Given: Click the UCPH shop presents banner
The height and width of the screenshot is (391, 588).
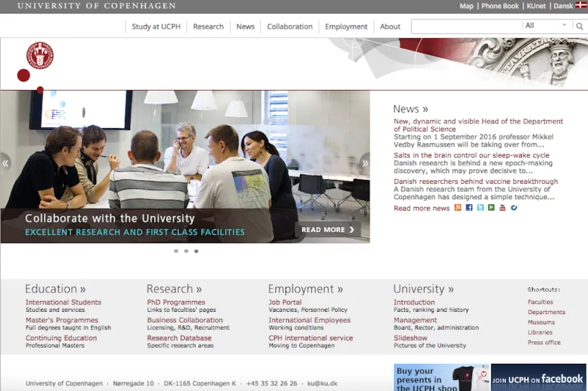Looking at the screenshot, I should tap(441, 377).
